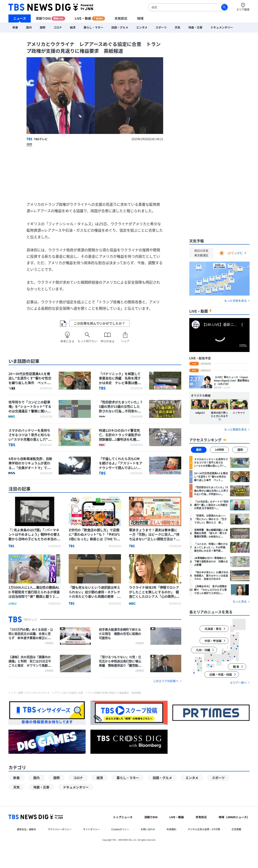Click the play icon on 103万円の壁 video thumbnail
This screenshot has width=258, height=868.
(x=62, y=629)
